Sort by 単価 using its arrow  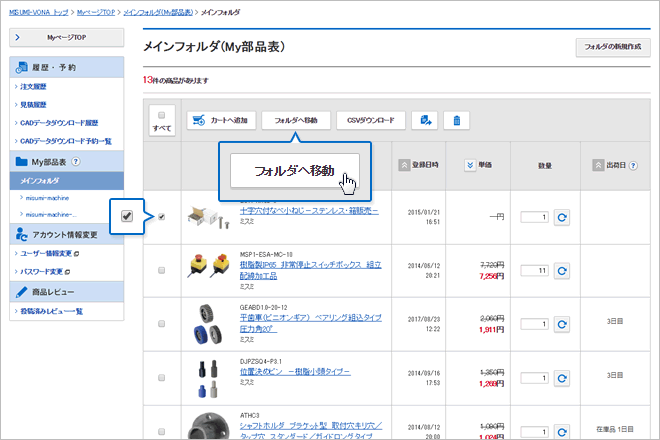tap(471, 165)
